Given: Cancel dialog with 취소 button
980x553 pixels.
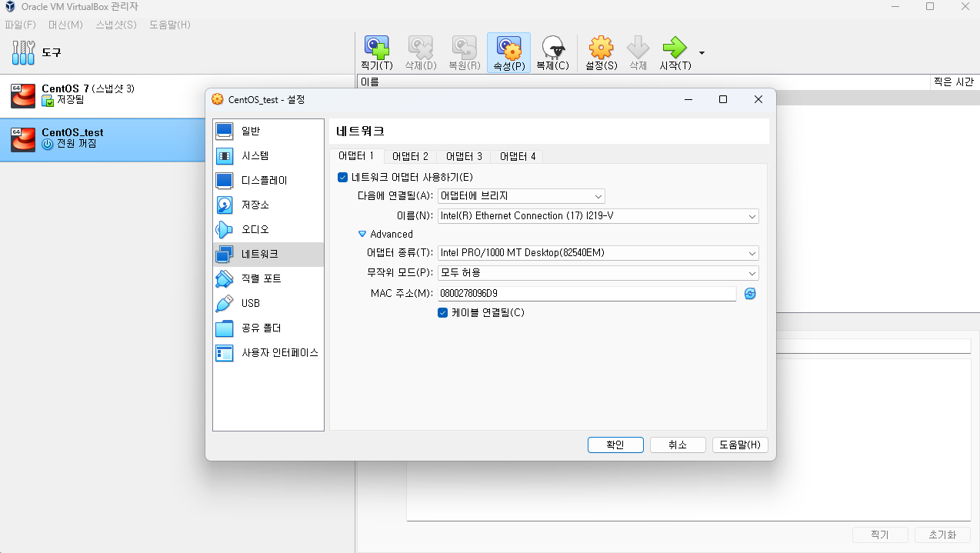Looking at the screenshot, I should 678,445.
